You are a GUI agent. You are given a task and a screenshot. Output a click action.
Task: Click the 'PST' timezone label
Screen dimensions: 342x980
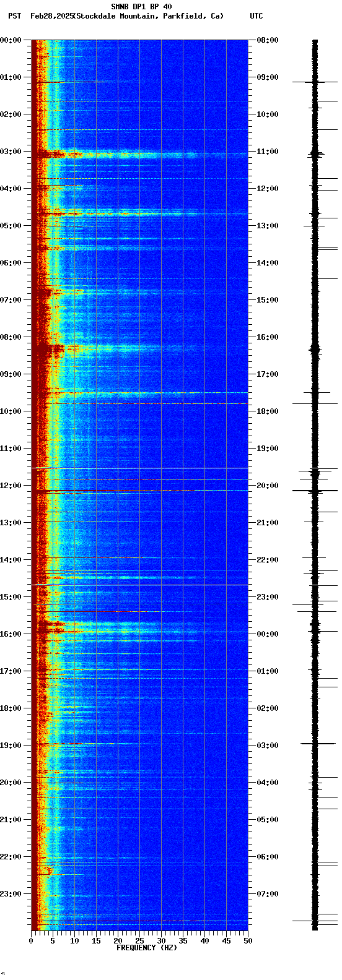pos(14,16)
